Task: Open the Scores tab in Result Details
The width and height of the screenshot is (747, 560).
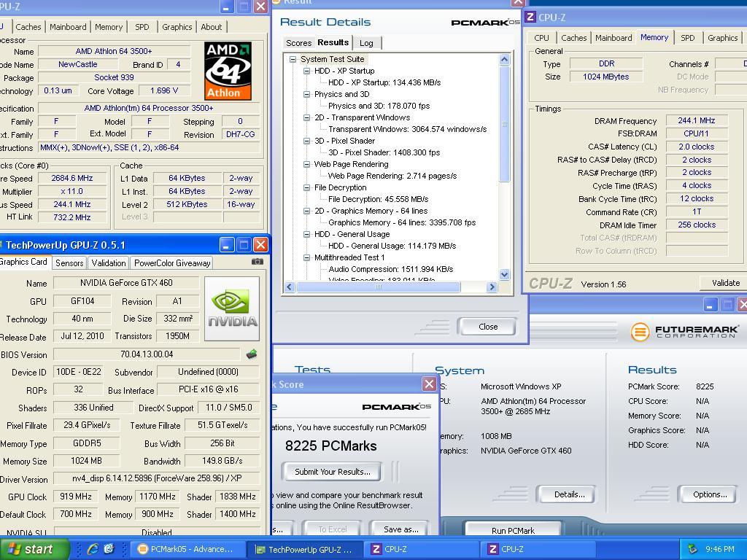Action: 298,43
